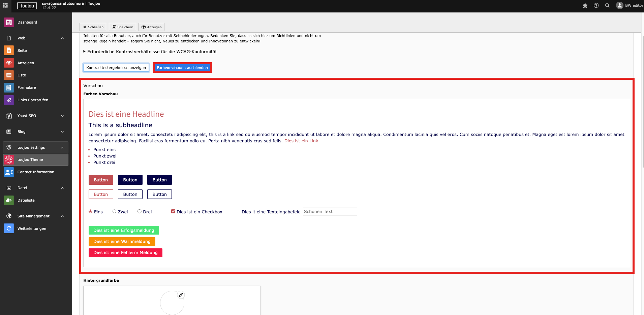This screenshot has height=315, width=644.
Task: Select the Drei radio button
Action: (x=140, y=211)
